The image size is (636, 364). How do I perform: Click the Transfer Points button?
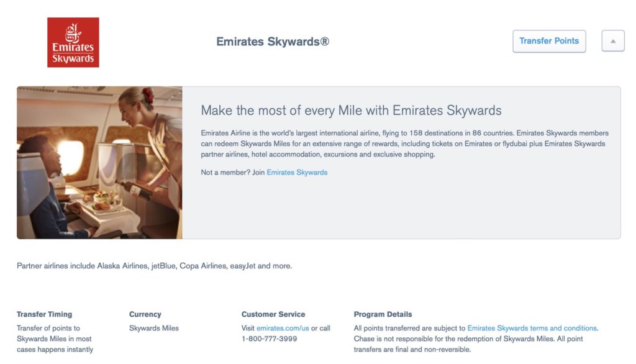(x=549, y=40)
